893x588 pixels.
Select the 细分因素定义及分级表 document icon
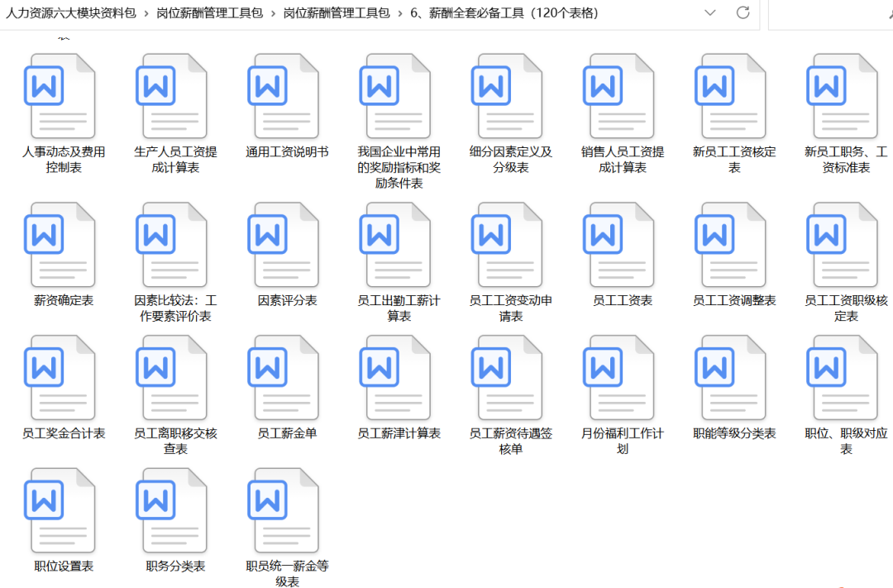click(507, 96)
